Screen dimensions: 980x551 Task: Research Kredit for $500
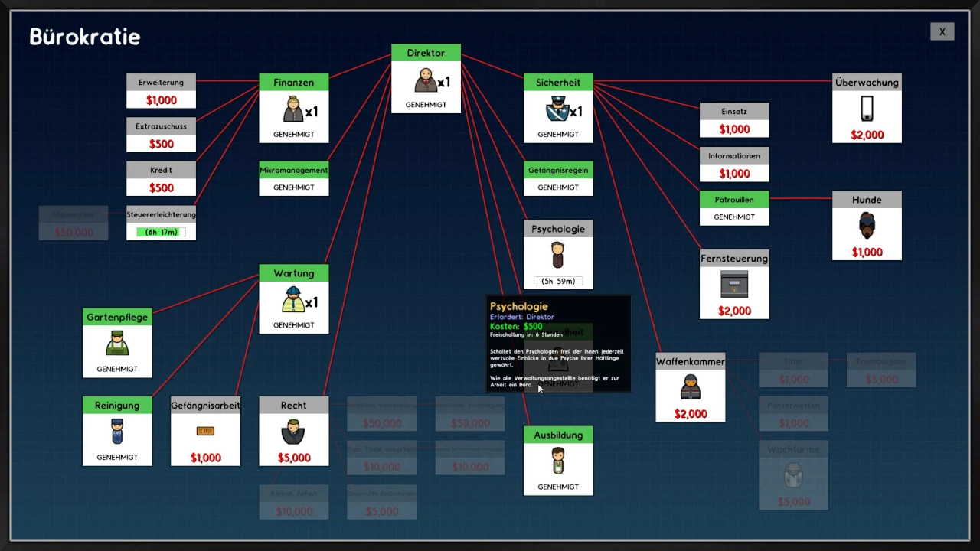coord(162,178)
